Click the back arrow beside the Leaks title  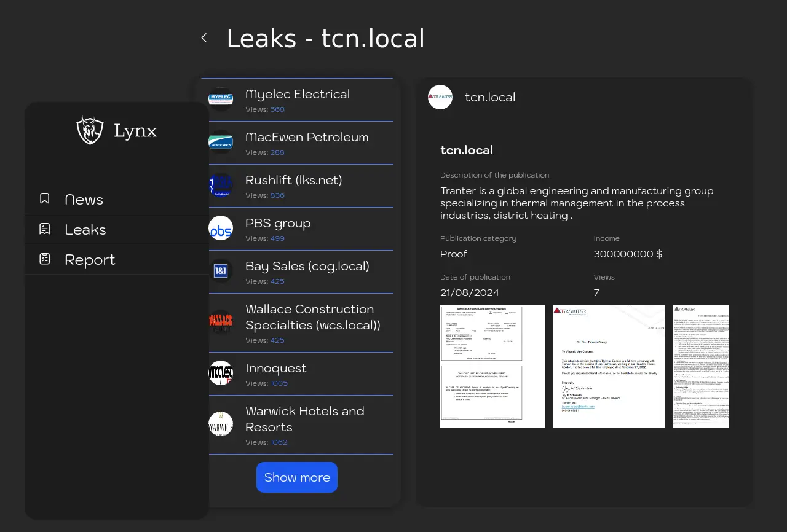pyautogui.click(x=204, y=38)
